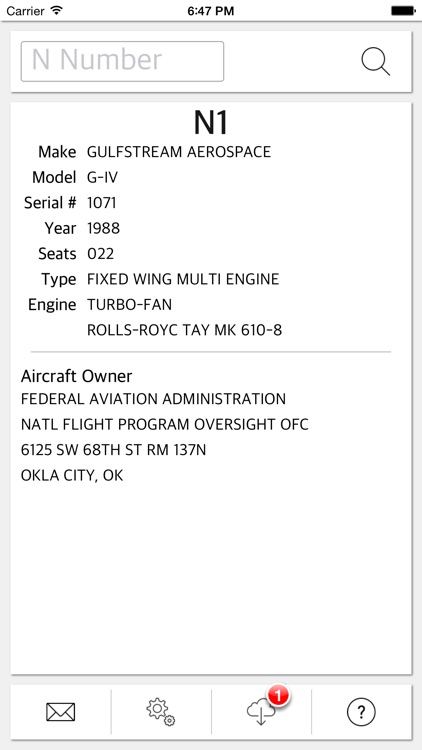Tap the N1 registration heading
Image resolution: width=422 pixels, height=750 pixels.
(211, 123)
